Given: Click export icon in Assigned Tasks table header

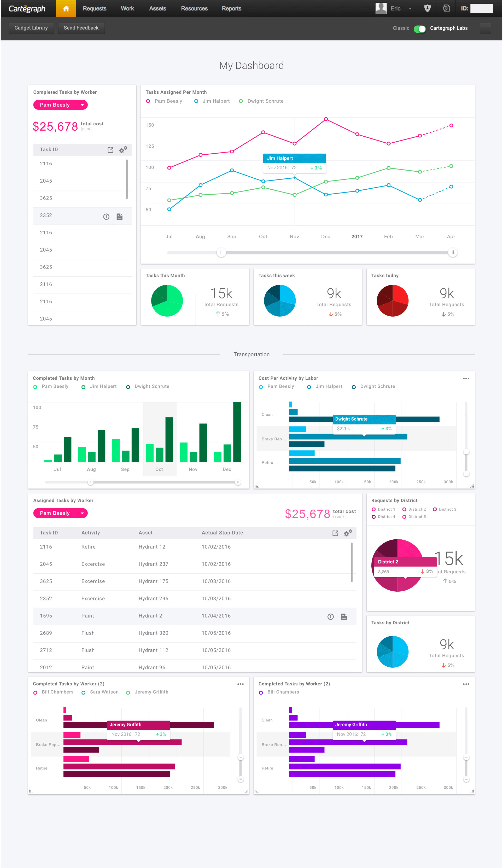Looking at the screenshot, I should click(x=335, y=533).
